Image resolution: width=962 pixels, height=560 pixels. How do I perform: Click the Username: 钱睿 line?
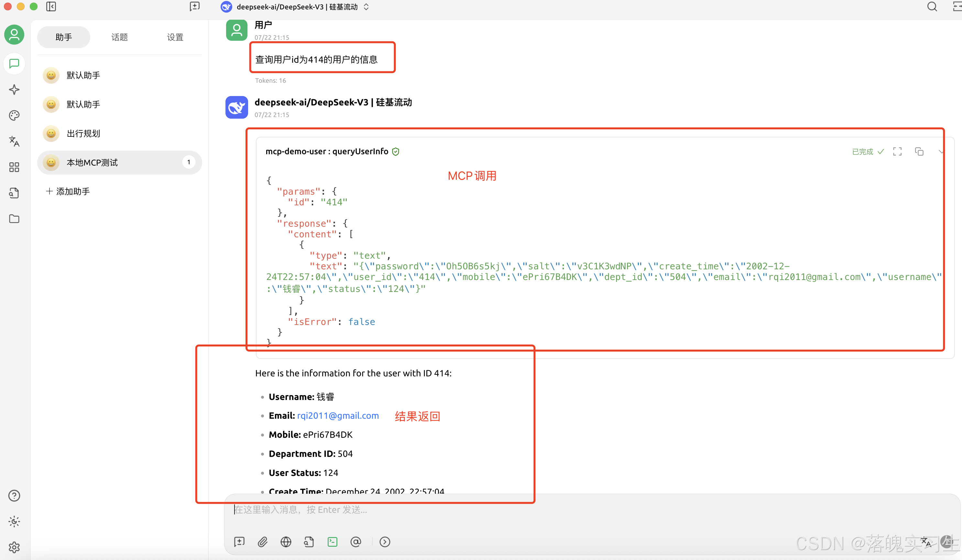tap(301, 397)
